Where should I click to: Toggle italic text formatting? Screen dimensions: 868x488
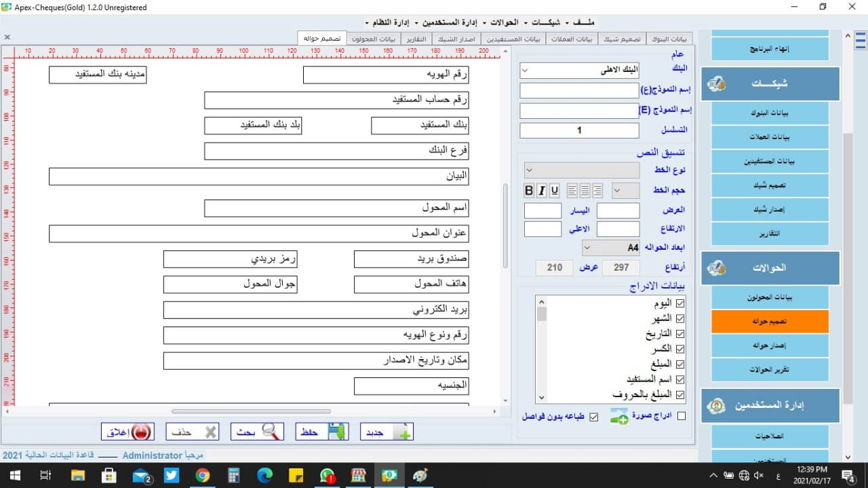click(542, 191)
